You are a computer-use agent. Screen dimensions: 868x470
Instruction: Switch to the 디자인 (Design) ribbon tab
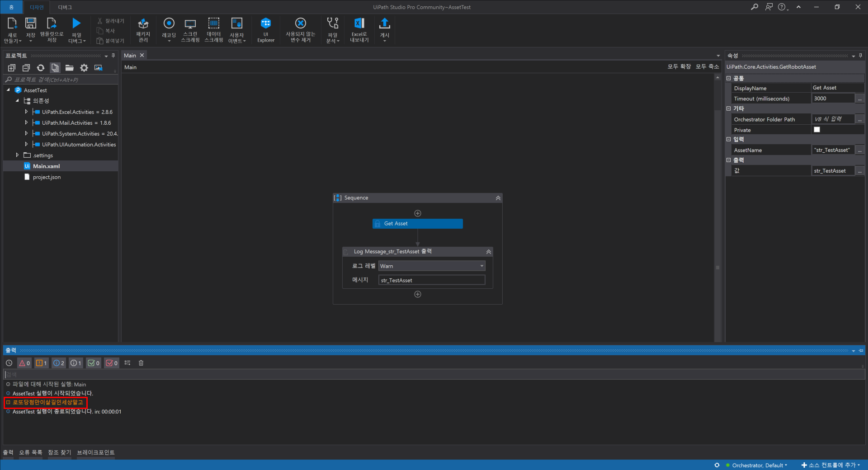(37, 7)
